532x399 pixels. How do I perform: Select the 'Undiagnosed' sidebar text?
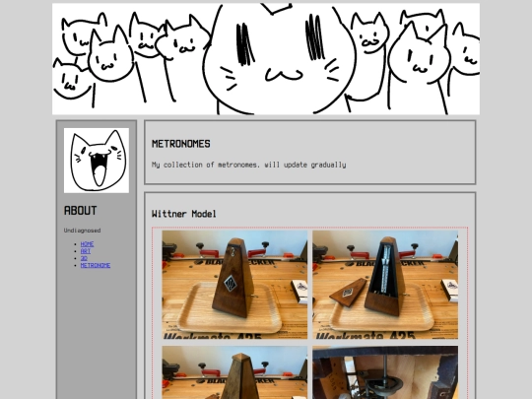tap(82, 231)
